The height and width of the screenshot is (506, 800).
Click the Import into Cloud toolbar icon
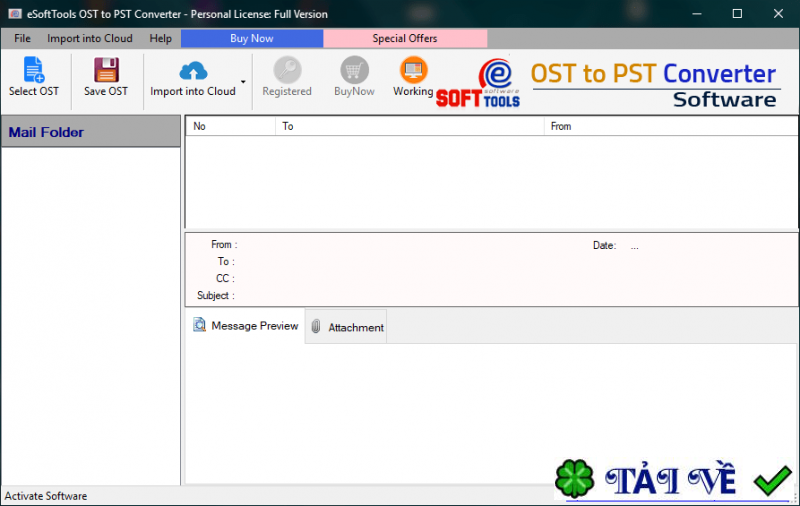193,70
